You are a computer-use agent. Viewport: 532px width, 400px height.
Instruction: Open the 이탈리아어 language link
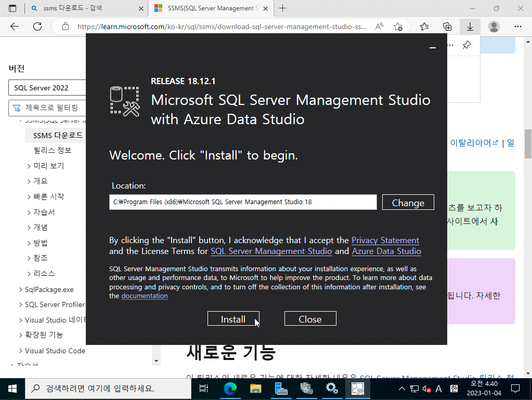click(x=474, y=143)
